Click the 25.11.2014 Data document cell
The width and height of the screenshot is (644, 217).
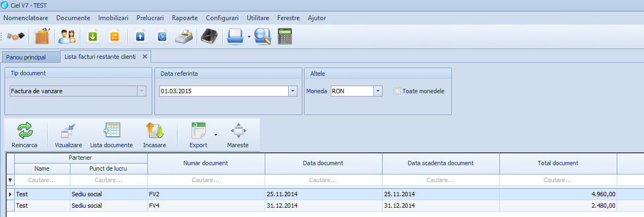coord(323,194)
